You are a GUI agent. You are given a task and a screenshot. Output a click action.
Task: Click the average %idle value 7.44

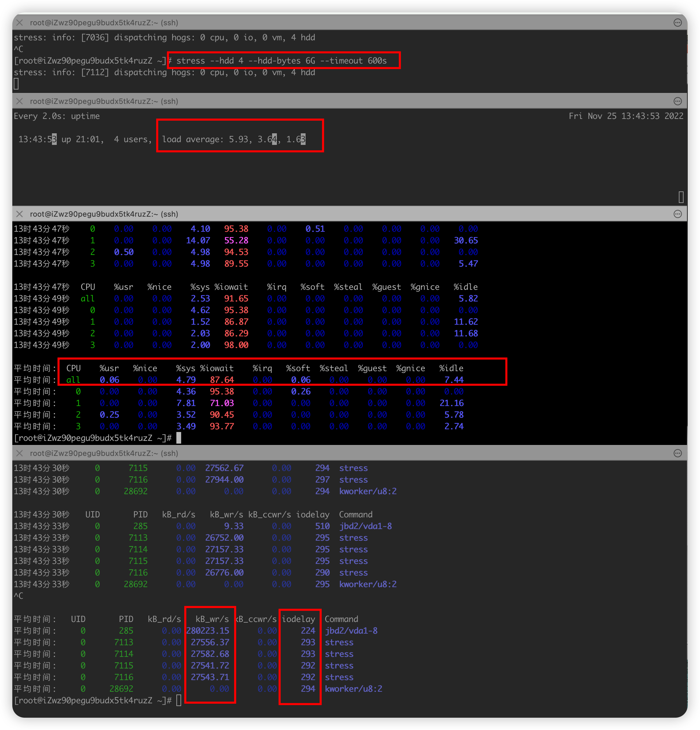[454, 380]
